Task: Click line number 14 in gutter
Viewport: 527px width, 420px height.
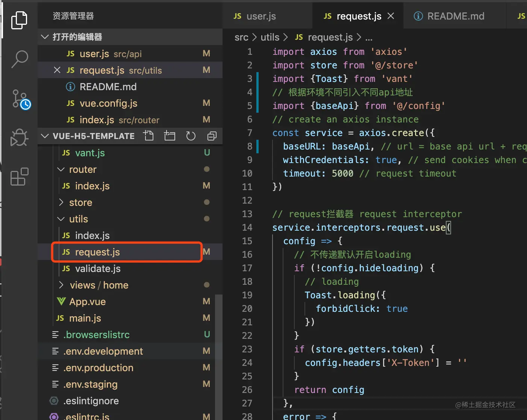Action: [247, 227]
